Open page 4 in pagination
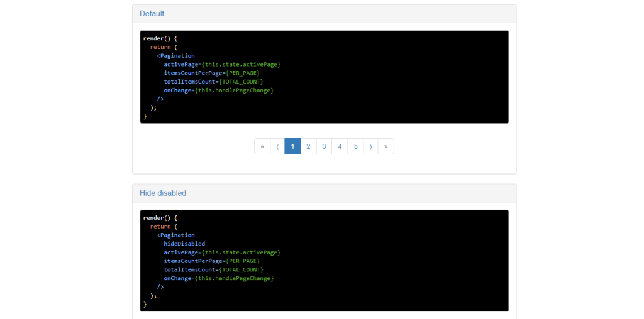 click(340, 146)
